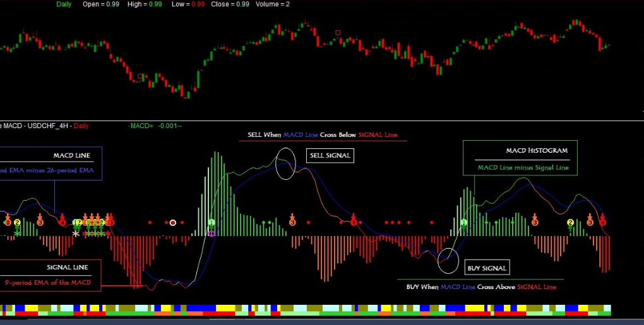Click the MACD LINE heading

click(x=71, y=155)
